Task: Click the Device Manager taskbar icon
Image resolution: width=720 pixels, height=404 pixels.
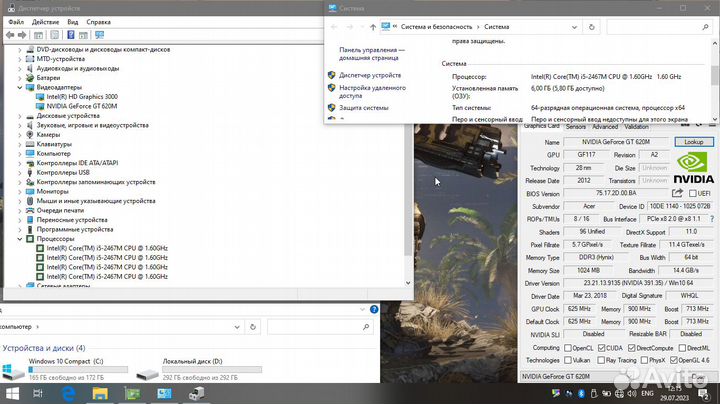Action: [196, 393]
